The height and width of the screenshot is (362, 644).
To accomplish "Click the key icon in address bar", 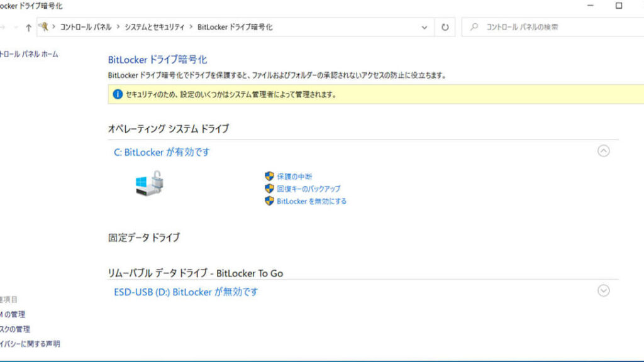I will [x=44, y=27].
